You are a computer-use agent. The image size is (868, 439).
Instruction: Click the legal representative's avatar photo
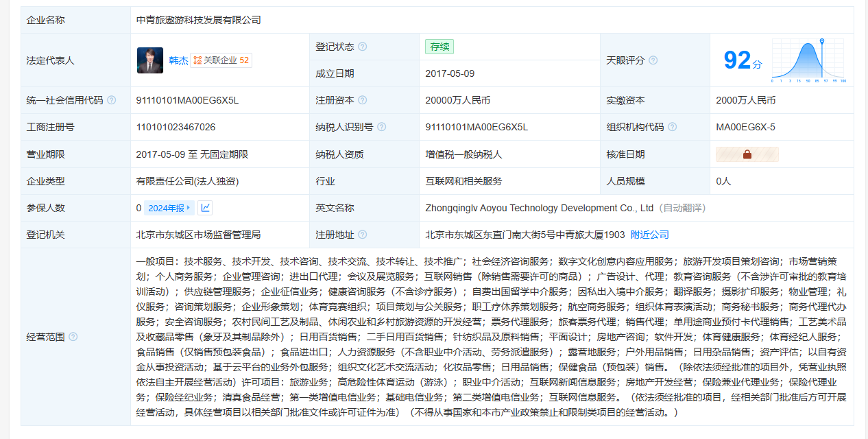150,60
